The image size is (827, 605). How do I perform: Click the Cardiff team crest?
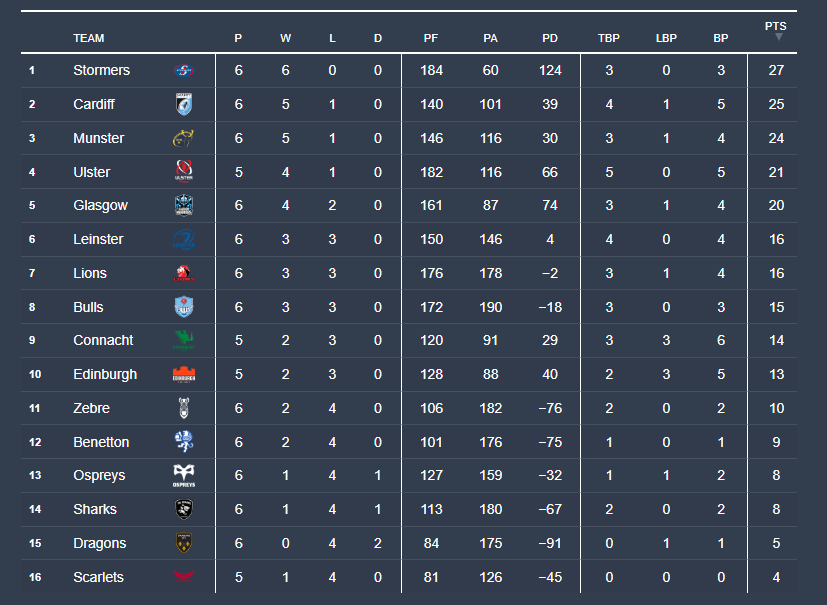pyautogui.click(x=183, y=104)
